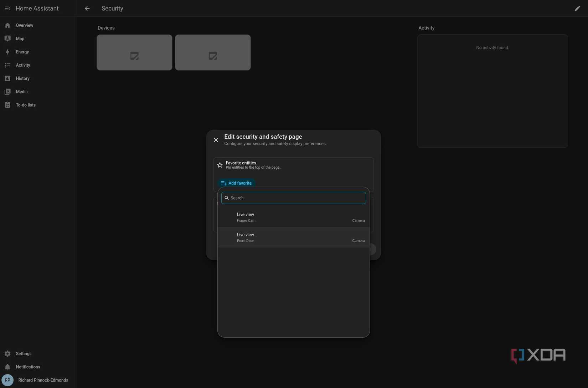Open History in the sidebar
Viewport: 588px width, 388px height.
(x=38, y=78)
